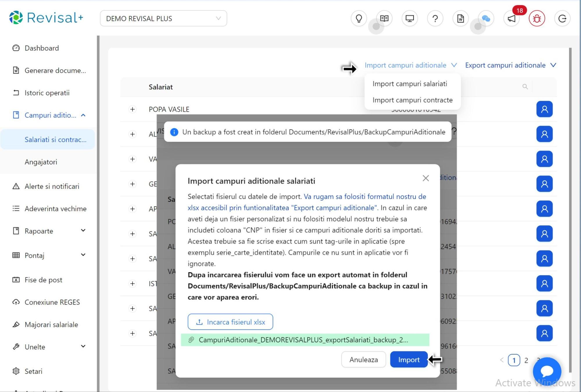Open the question mark help icon
Screen dimensions: 581x392
click(x=435, y=19)
